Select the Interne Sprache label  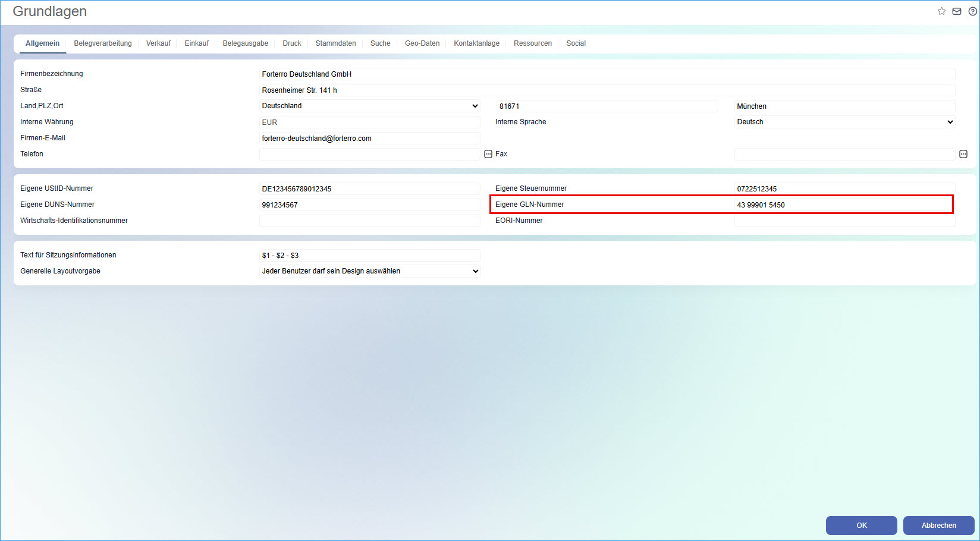pos(520,122)
